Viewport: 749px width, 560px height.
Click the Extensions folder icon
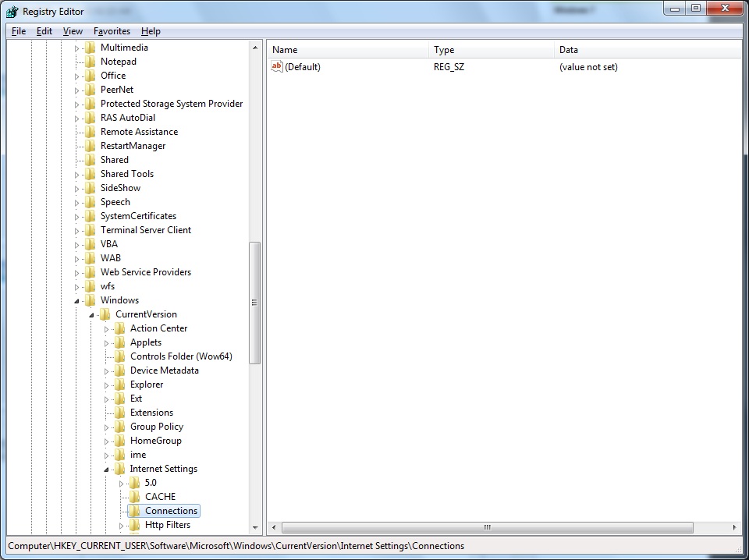[120, 413]
